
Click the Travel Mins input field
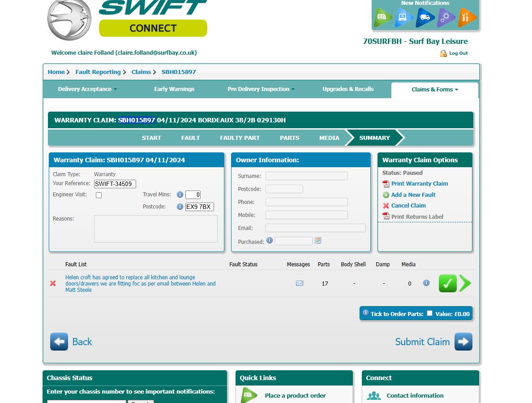[193, 195]
